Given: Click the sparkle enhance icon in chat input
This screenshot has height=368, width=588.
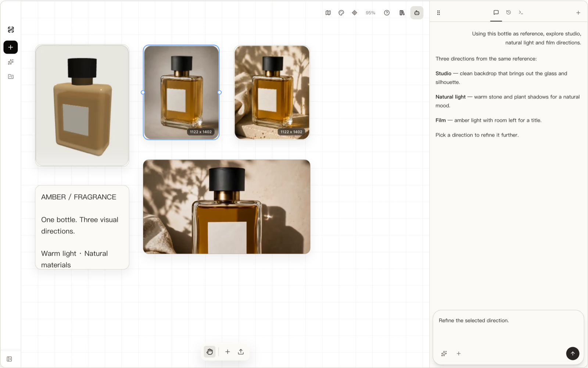Looking at the screenshot, I should pos(444,354).
